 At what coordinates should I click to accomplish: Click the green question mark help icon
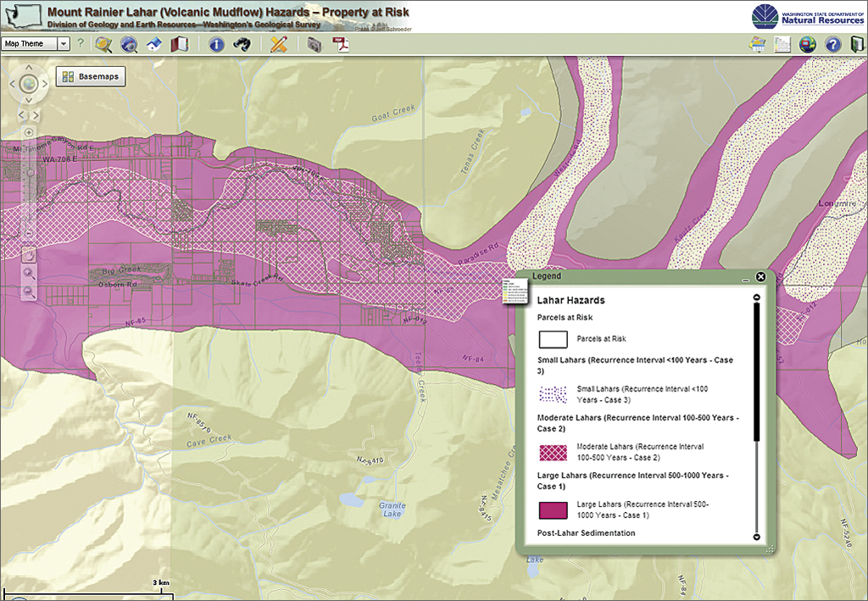tap(81, 44)
